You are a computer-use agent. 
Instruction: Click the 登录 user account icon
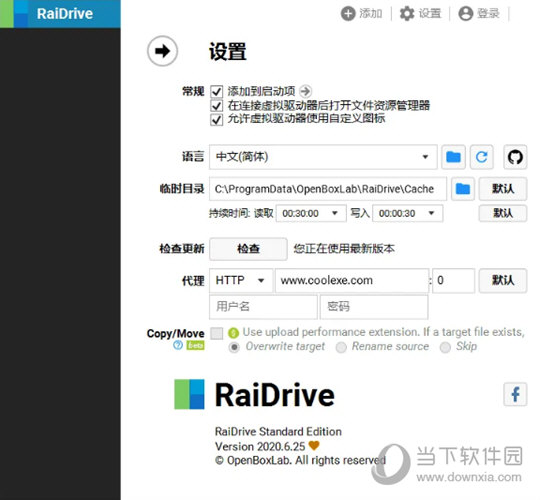(466, 14)
